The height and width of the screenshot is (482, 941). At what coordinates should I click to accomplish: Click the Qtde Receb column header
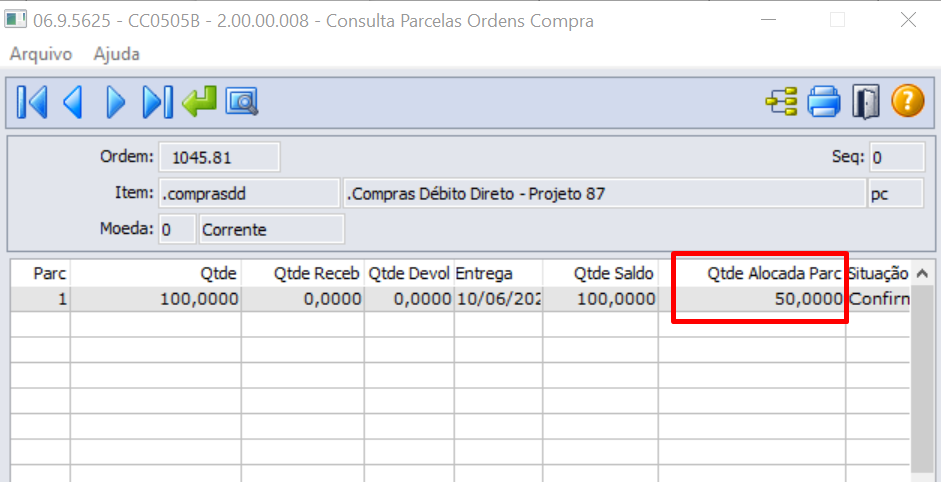click(x=302, y=274)
